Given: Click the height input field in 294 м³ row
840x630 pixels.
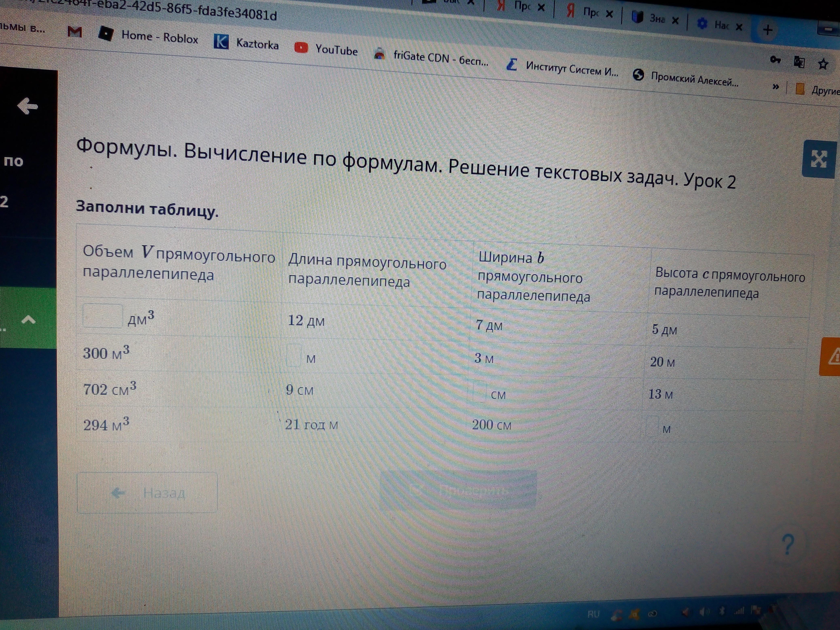Looking at the screenshot, I should coord(652,426).
